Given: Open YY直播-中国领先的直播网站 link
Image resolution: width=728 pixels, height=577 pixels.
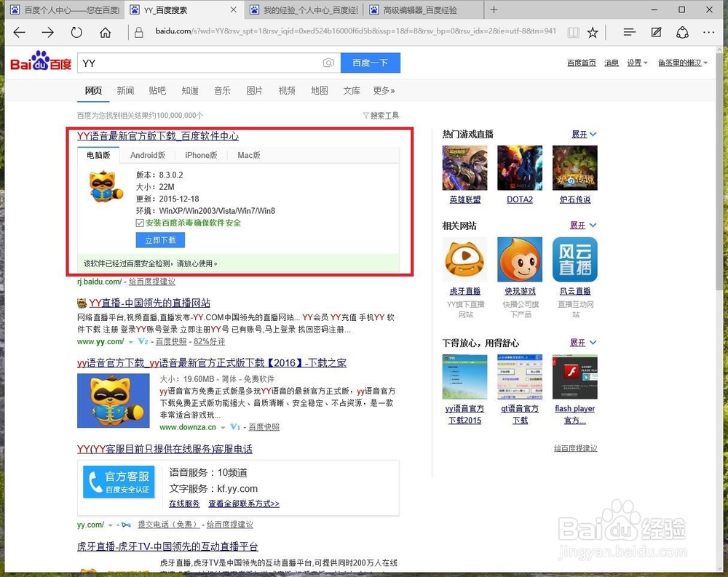Looking at the screenshot, I should pyautogui.click(x=149, y=303).
